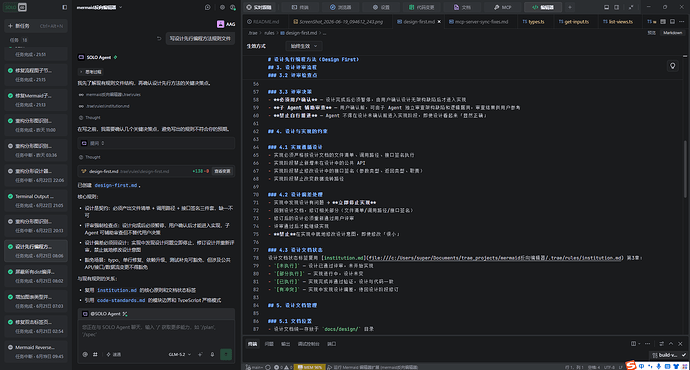
Task: Open the GLM-5.2 model dropdown
Action: [180, 355]
